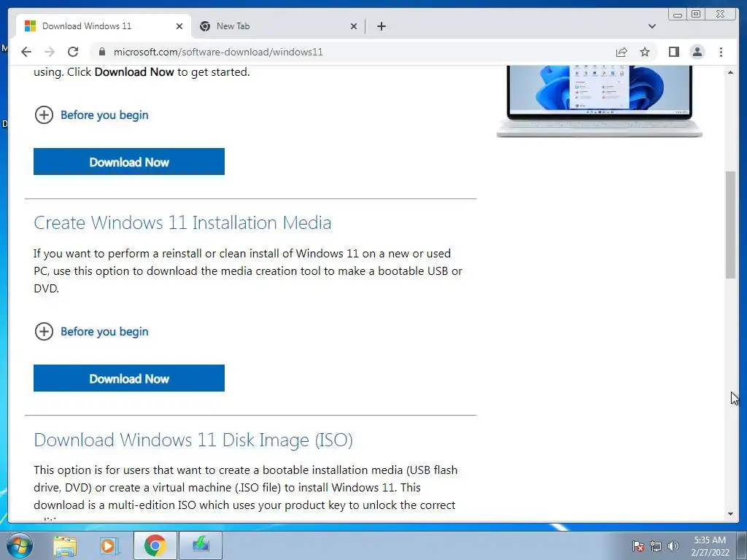747x560 pixels.
Task: Bookmark this page with the star icon
Action: tap(645, 52)
